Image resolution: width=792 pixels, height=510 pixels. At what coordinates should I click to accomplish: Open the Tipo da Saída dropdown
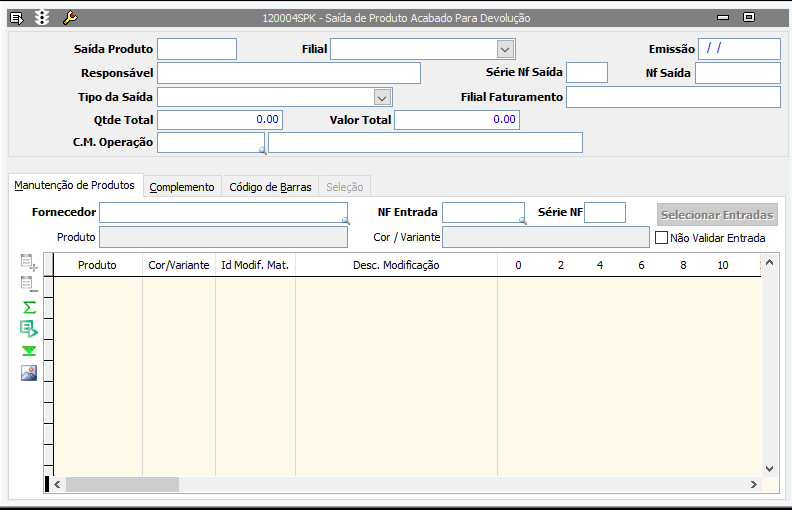tap(381, 96)
